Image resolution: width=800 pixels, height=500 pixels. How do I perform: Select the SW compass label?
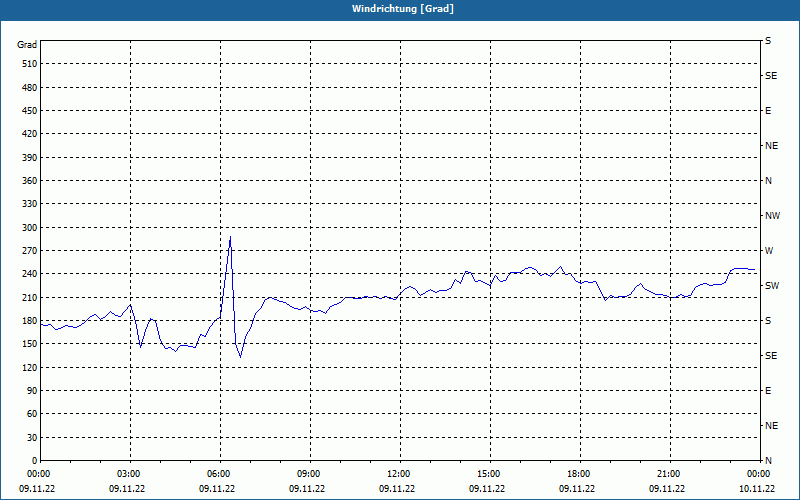coord(772,286)
